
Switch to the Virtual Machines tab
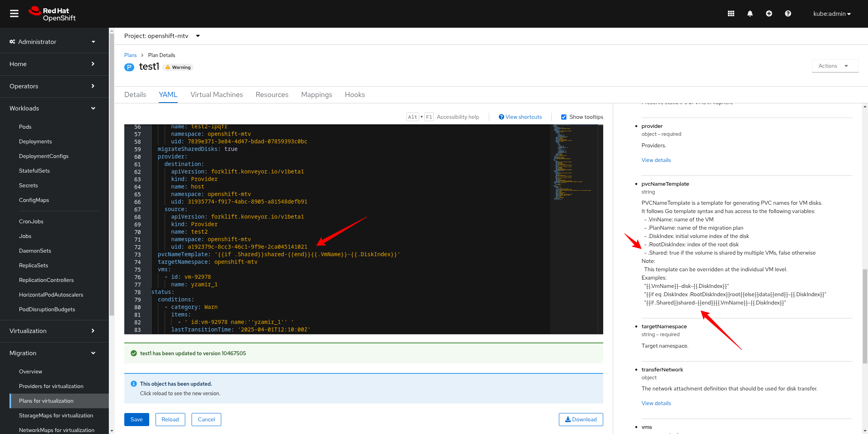coord(217,95)
